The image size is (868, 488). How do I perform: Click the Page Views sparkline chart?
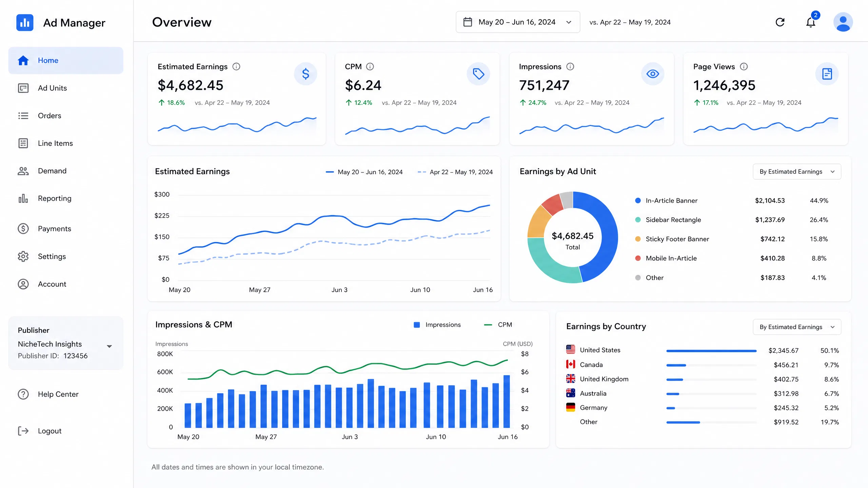[766, 125]
